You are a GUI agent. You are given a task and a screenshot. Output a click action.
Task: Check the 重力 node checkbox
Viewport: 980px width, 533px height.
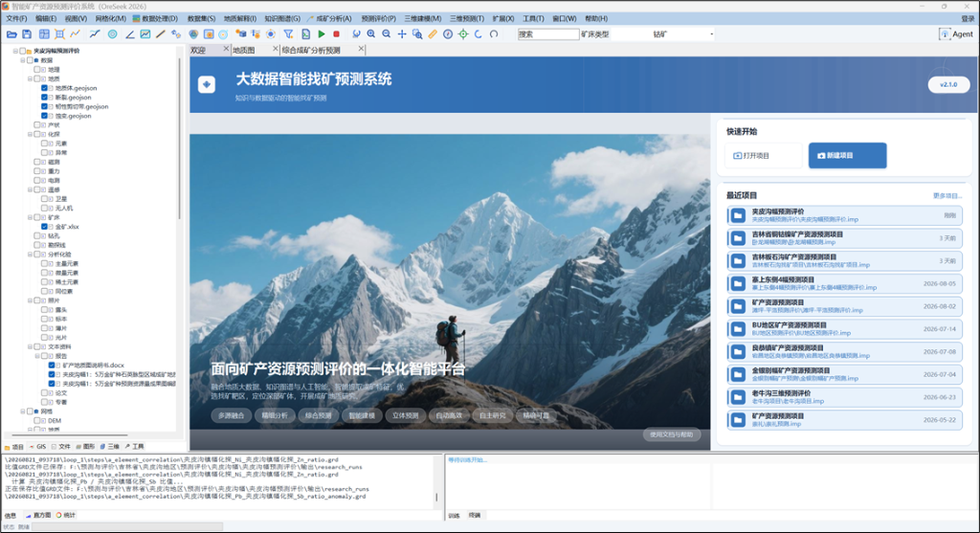(37, 171)
